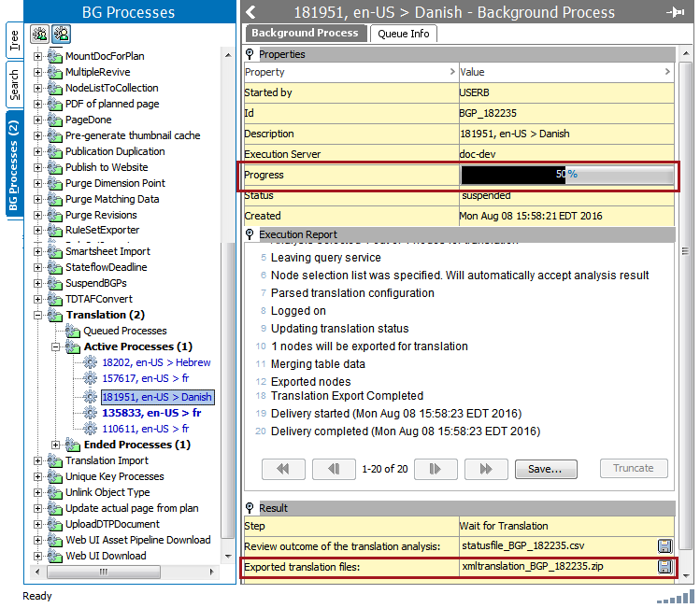Viewport: 700px width, 608px height.
Task: Switch to the Tree side tab
Action: click(x=14, y=40)
